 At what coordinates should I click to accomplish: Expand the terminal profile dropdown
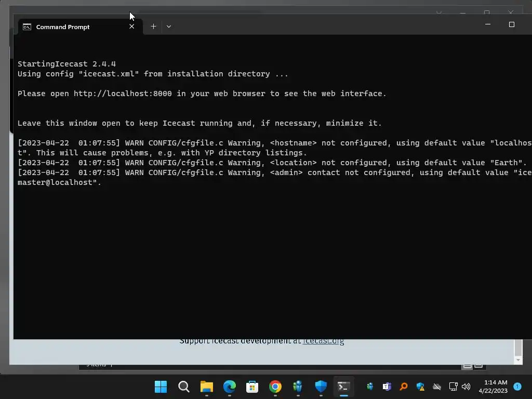coord(169,26)
